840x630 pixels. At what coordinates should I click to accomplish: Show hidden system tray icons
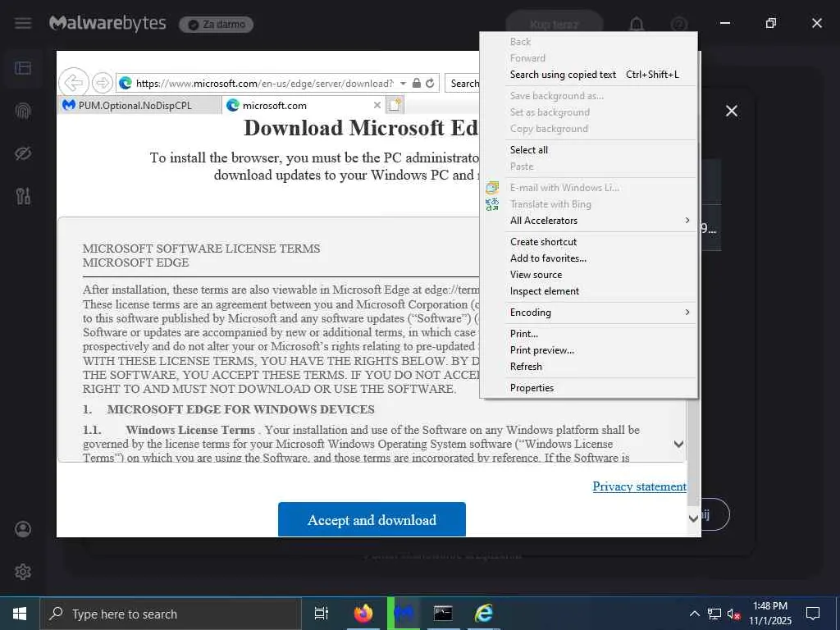[x=694, y=614]
